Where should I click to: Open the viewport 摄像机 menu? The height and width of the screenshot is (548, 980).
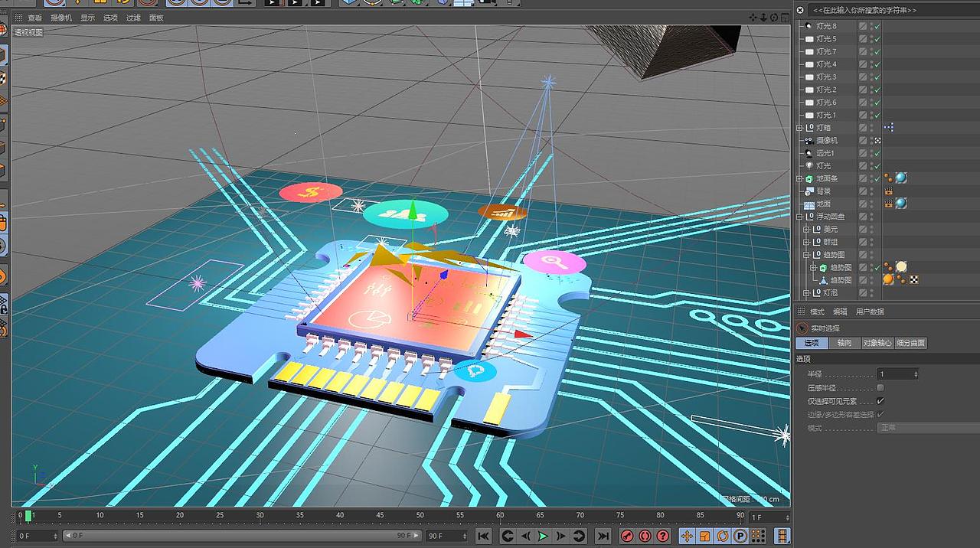pyautogui.click(x=61, y=18)
